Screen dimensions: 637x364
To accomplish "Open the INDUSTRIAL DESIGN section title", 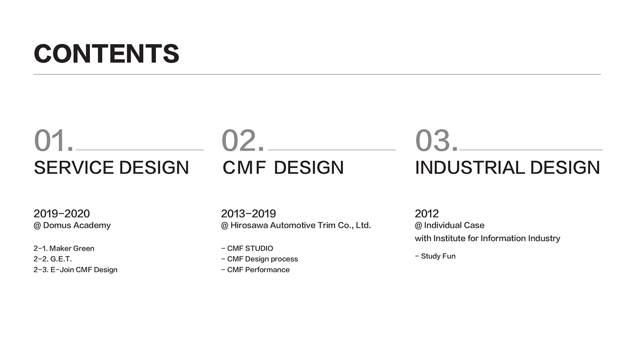I will coord(507,167).
